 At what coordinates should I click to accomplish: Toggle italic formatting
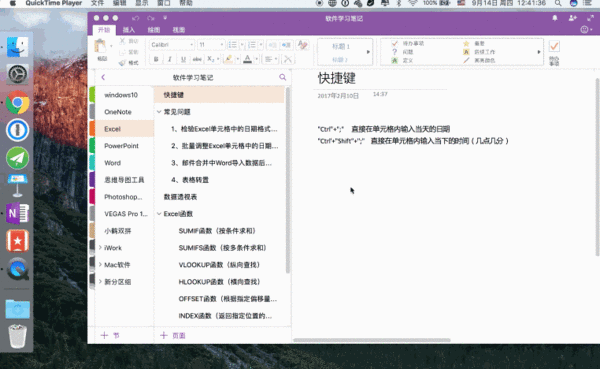coord(170,59)
